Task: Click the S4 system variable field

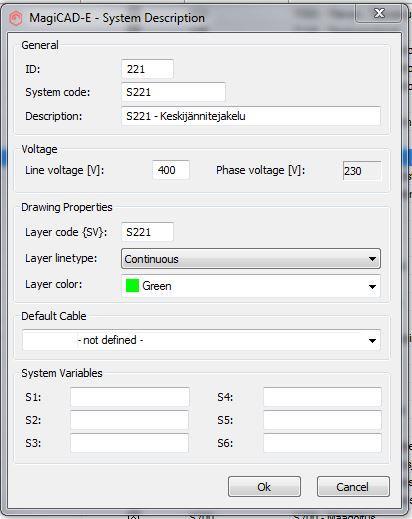Action: (322, 397)
